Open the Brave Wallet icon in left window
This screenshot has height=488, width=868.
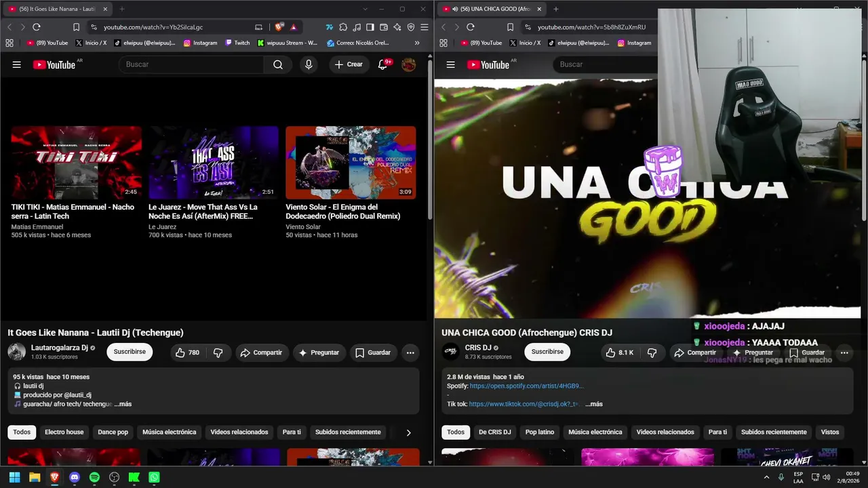pos(384,27)
